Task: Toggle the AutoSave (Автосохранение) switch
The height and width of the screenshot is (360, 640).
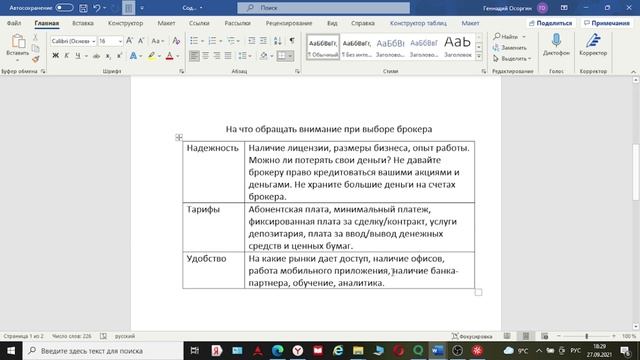Action: pyautogui.click(x=64, y=8)
